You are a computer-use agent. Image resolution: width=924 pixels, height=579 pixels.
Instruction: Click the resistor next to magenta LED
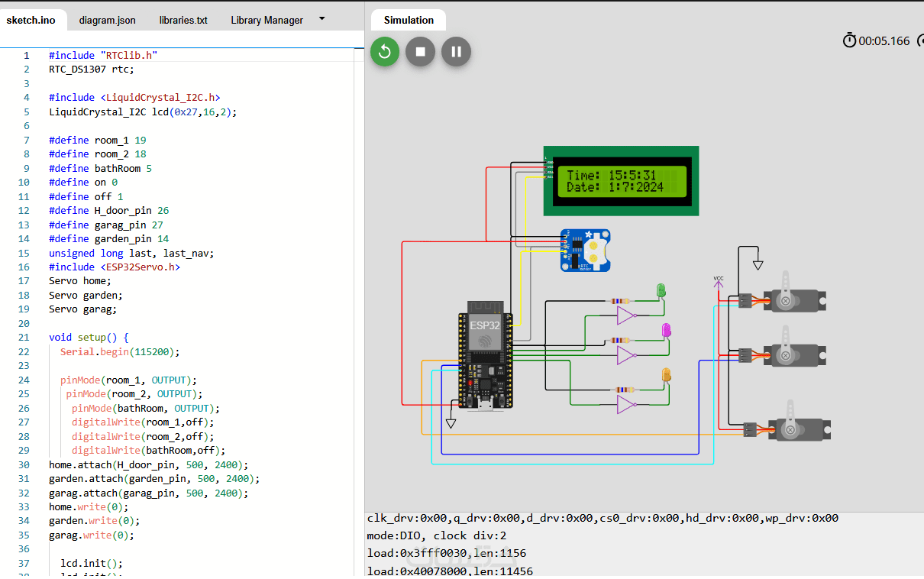[x=621, y=341]
